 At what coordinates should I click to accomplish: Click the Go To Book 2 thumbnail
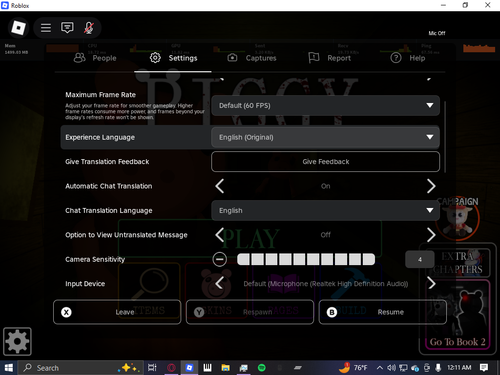click(458, 315)
